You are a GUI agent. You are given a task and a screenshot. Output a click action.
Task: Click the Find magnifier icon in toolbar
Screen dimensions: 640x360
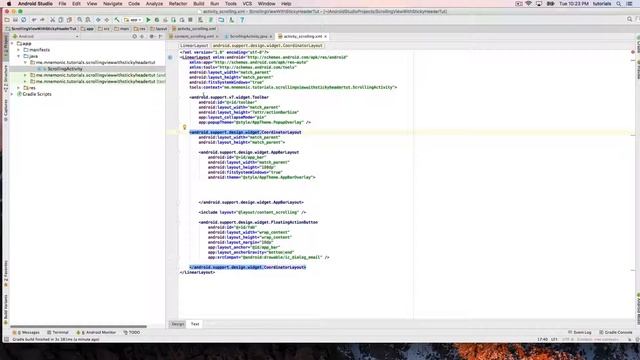[x=80, y=20]
